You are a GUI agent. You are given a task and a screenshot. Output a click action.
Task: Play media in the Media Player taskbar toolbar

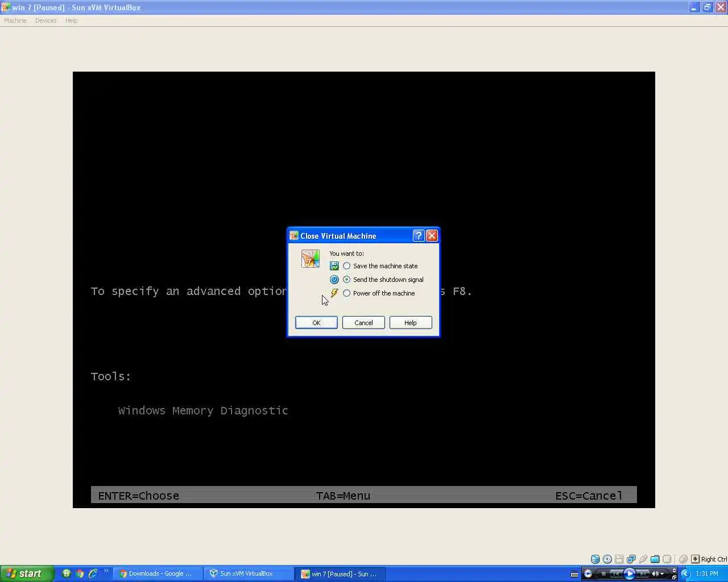(x=630, y=574)
